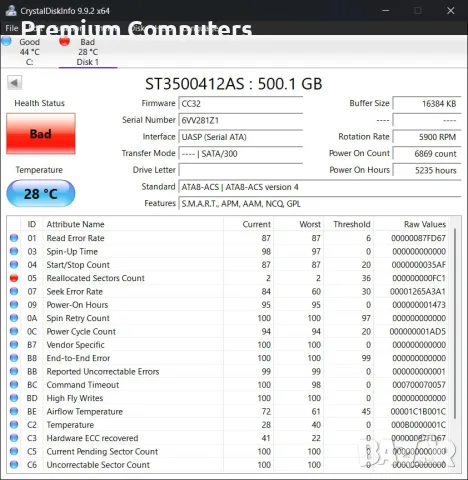Click raw value 00001265A3A1
This screenshot has height=480, width=468.
point(418,291)
